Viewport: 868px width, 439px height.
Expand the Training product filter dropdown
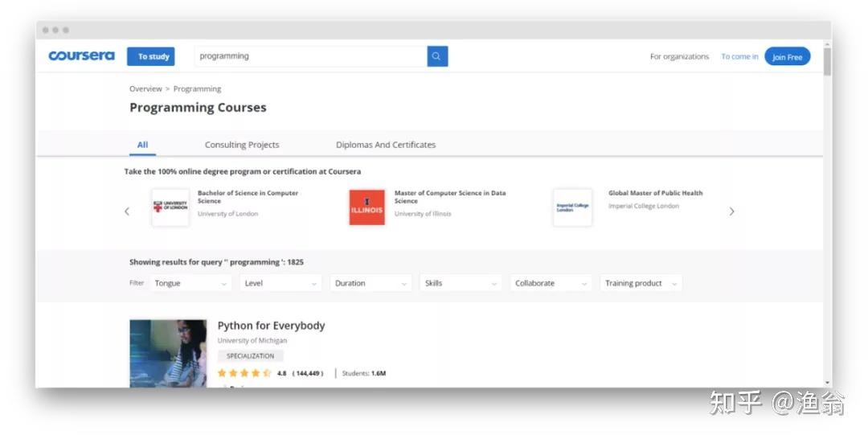pyautogui.click(x=641, y=283)
